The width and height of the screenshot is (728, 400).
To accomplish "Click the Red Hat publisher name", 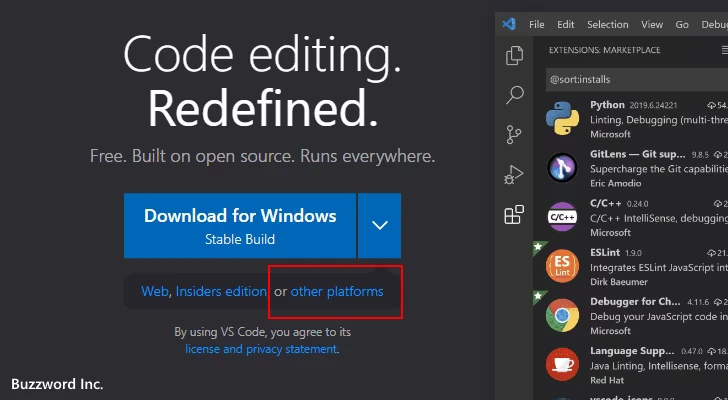I will [x=607, y=380].
